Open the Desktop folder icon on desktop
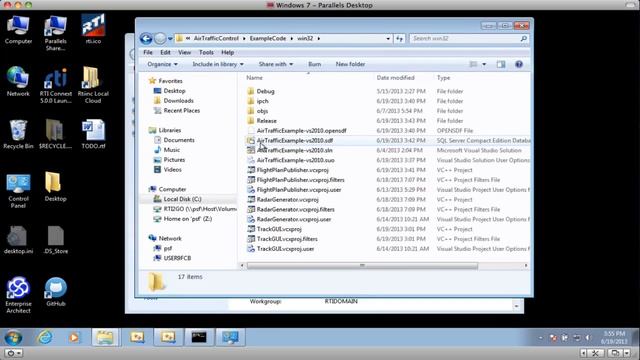 (x=56, y=187)
